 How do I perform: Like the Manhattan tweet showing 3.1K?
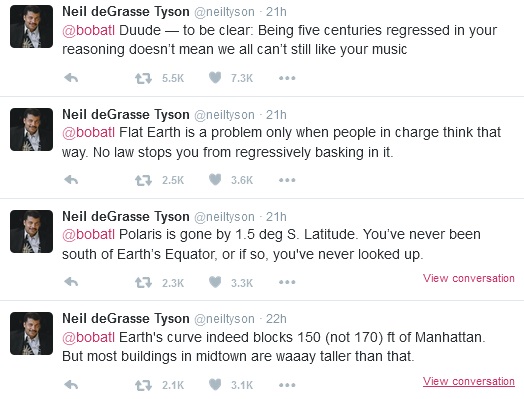click(215, 385)
